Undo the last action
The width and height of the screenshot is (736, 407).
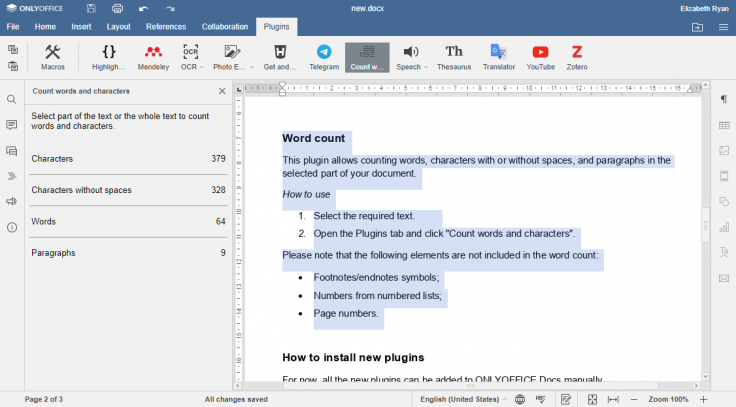[144, 8]
